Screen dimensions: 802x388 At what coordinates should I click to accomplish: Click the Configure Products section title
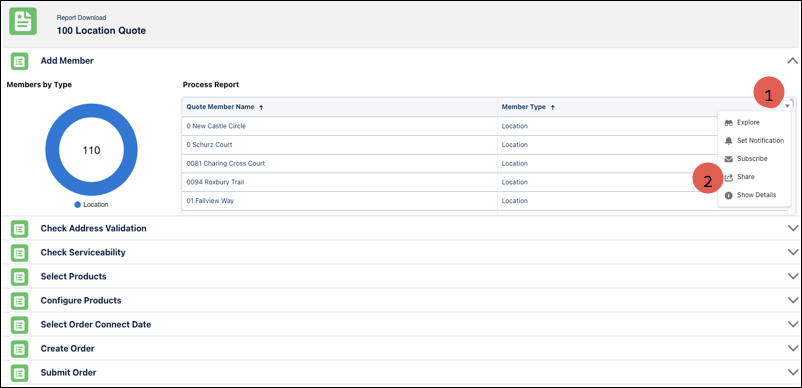[81, 300]
